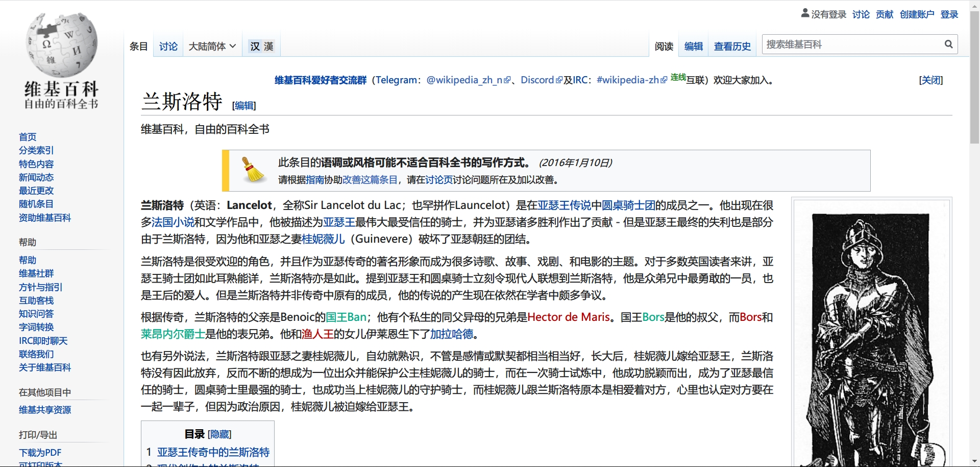The height and width of the screenshot is (467, 980).
Task: Click the 登录 login link
Action: pyautogui.click(x=949, y=14)
